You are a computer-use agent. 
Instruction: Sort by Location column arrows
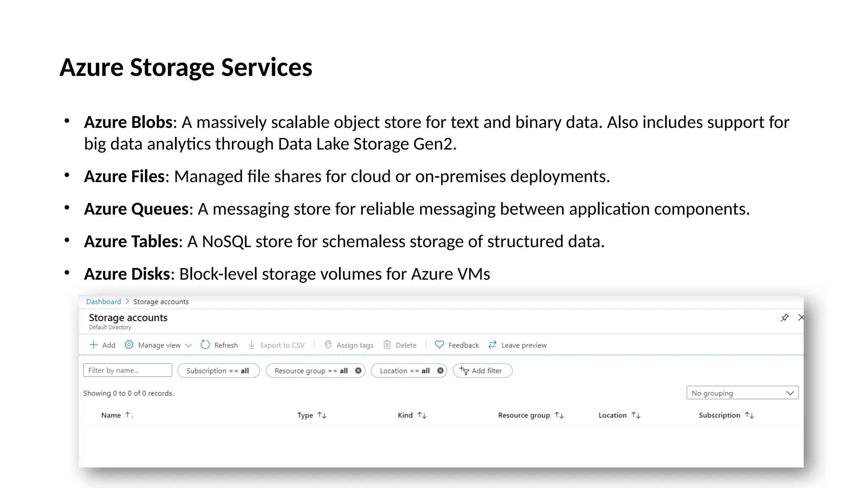tap(636, 415)
